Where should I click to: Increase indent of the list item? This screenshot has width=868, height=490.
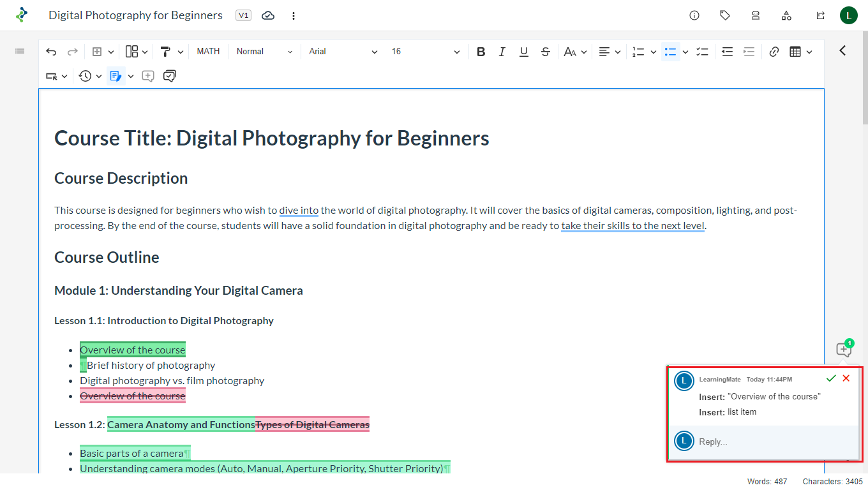point(749,52)
